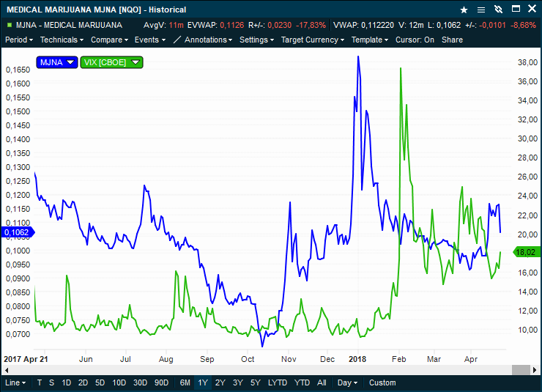Click the green 18,02 VIX value marker
The height and width of the screenshot is (392, 542).
525,252
